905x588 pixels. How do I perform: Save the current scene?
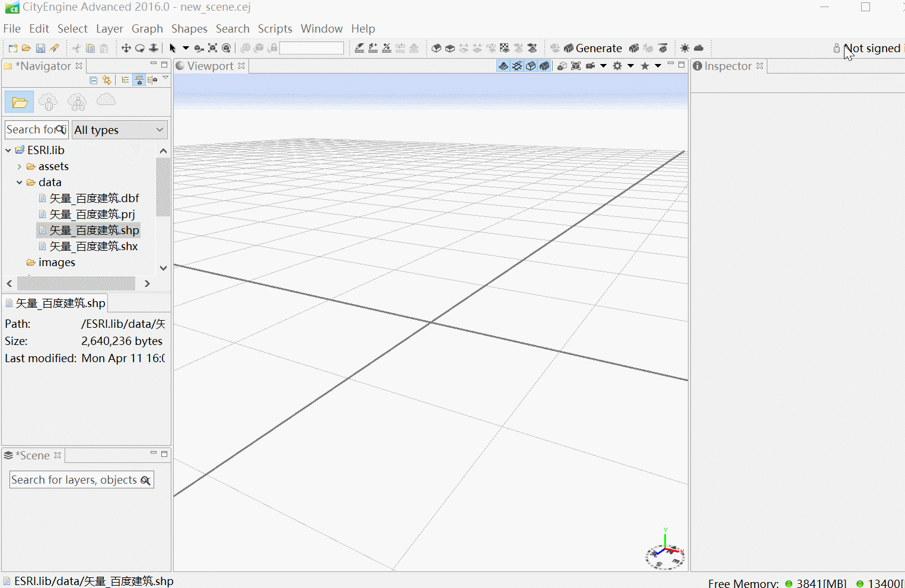[x=40, y=48]
